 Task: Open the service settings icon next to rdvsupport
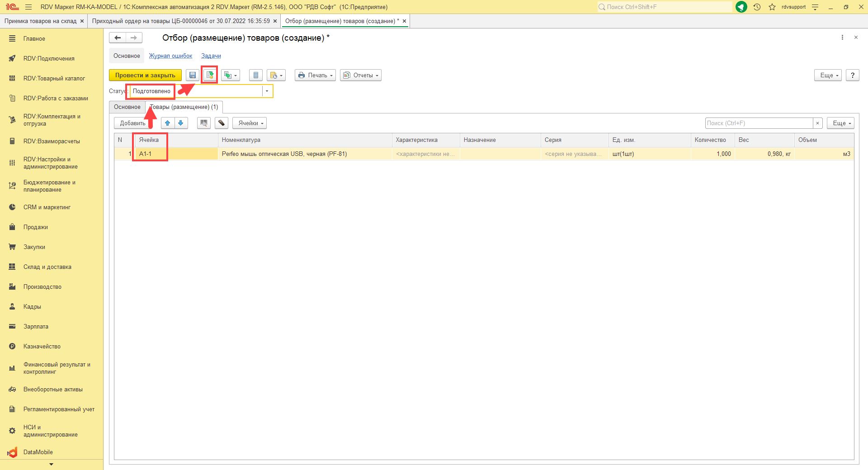pyautogui.click(x=815, y=7)
